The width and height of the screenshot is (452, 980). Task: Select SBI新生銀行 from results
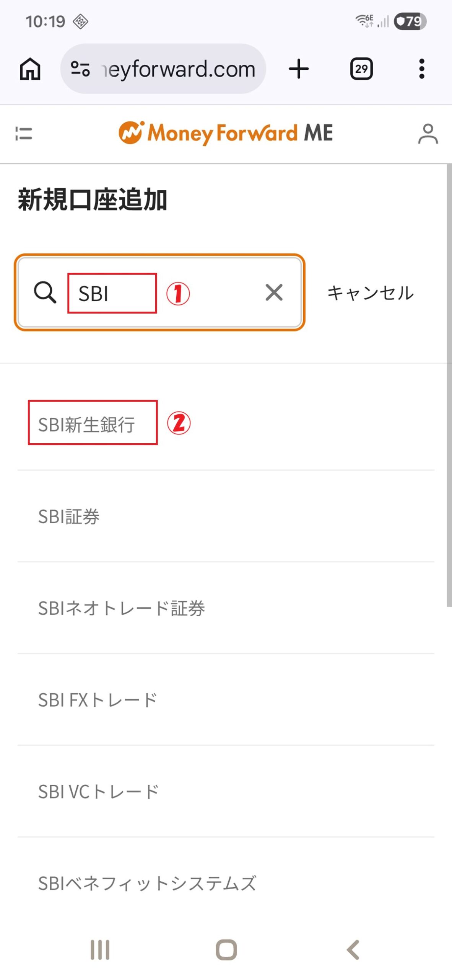click(87, 424)
